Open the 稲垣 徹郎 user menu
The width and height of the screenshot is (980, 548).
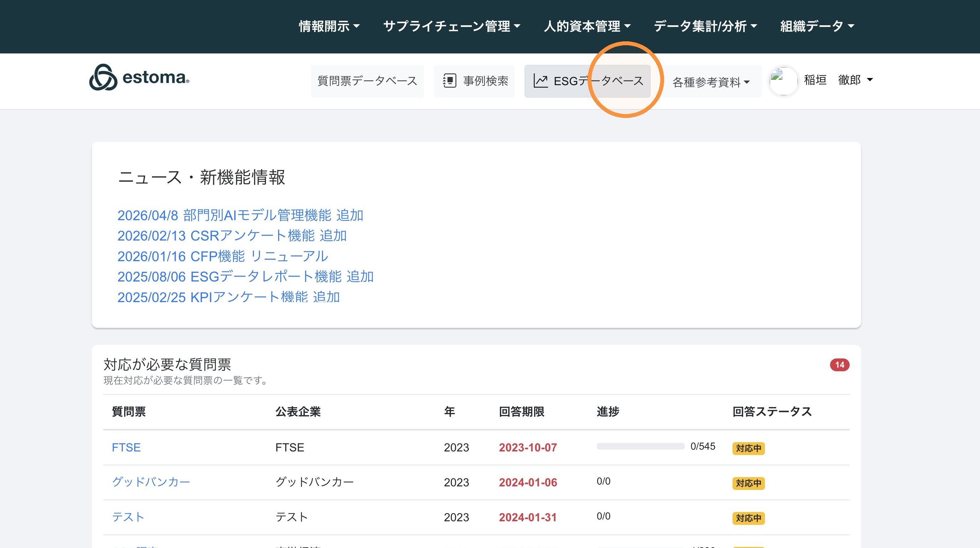838,80
